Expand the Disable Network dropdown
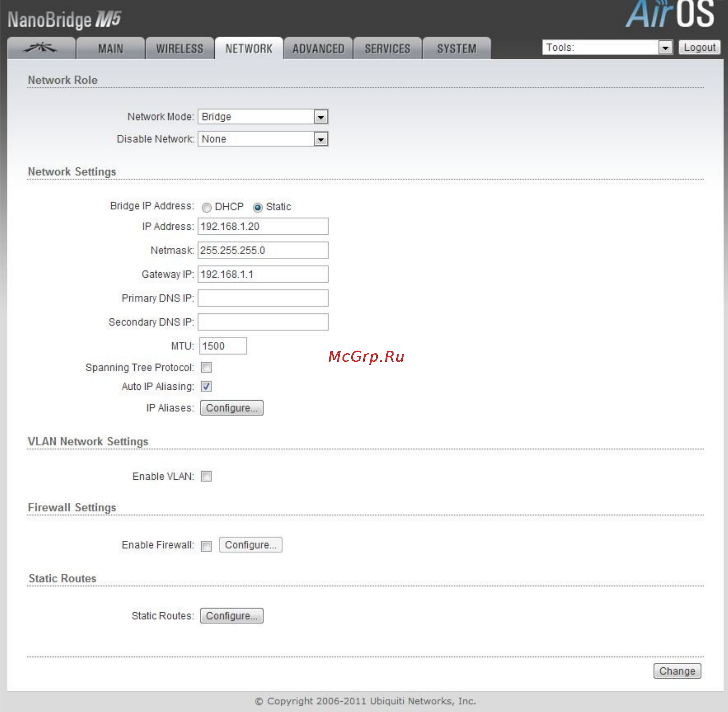Viewport: 728px width, 712px height. click(263, 139)
